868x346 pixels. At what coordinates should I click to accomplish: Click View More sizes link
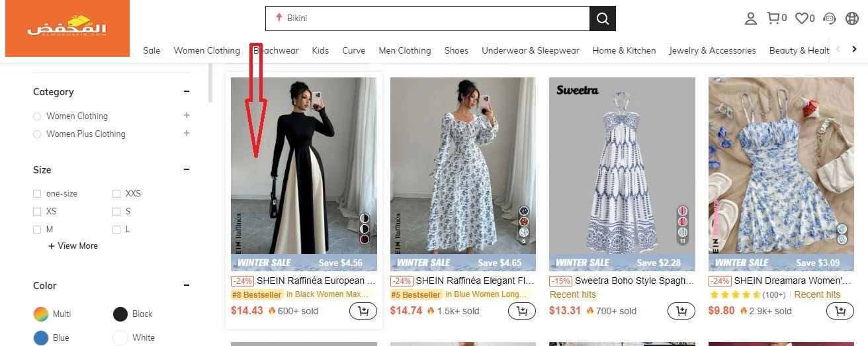pos(73,246)
